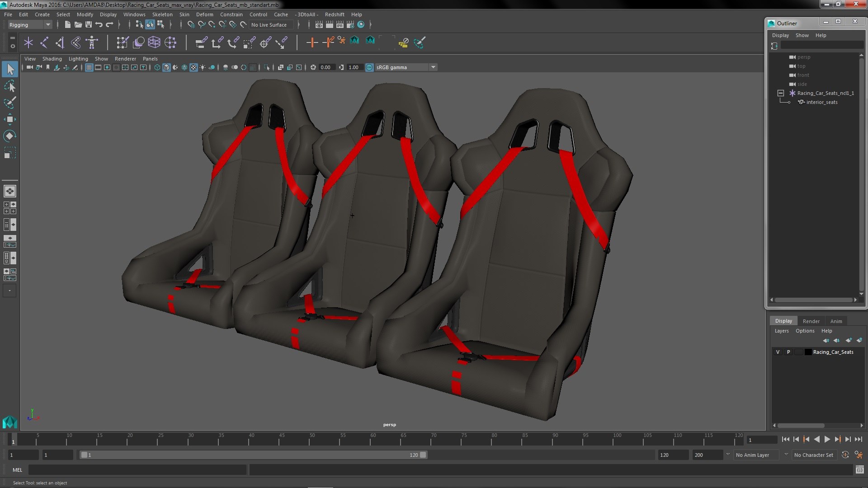The height and width of the screenshot is (488, 868).
Task: Click the Outliner horizontal scrollbar
Action: click(814, 300)
